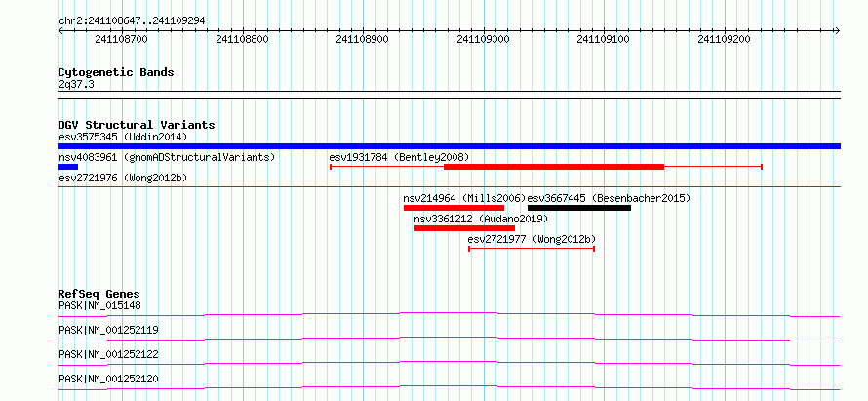This screenshot has height=401, width=868.
Task: Open the PASK|NM_001252122 transcript
Action: 108,354
